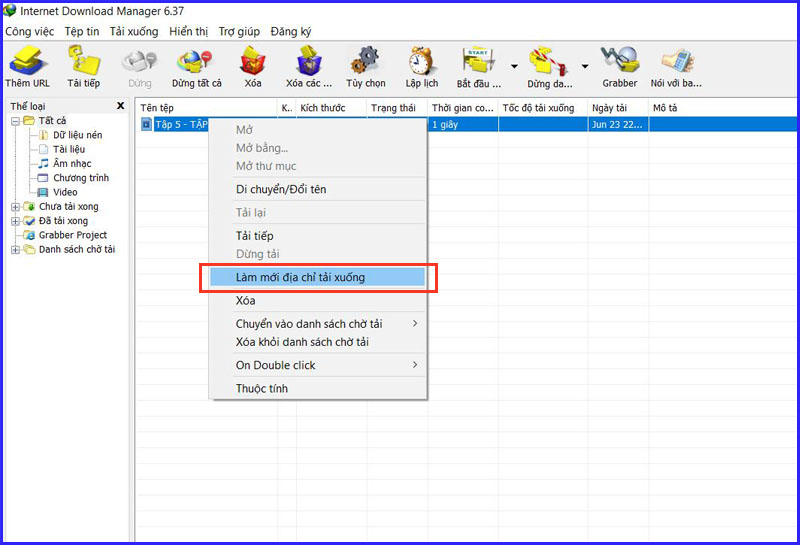
Task: Open the Đăng ký menu
Action: pos(291,32)
